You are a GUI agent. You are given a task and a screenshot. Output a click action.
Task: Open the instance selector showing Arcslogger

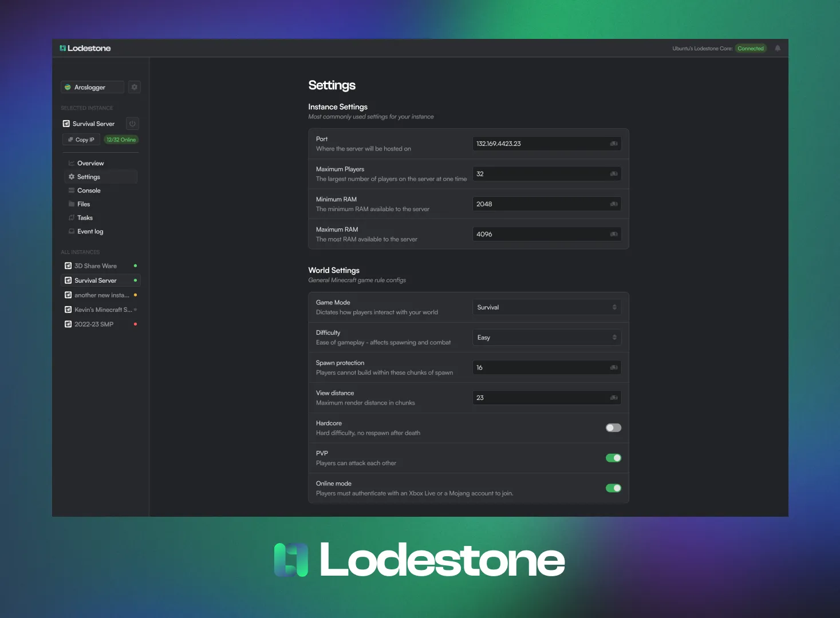[x=91, y=86]
